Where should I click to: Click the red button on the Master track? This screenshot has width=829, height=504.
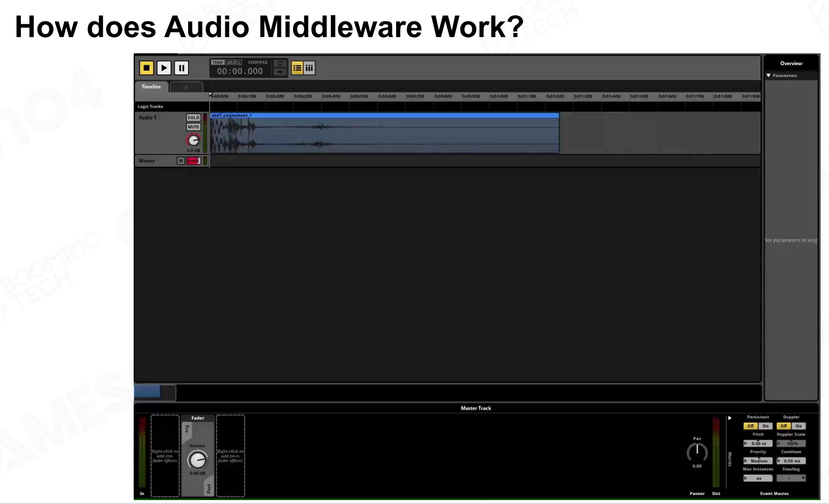coord(193,161)
